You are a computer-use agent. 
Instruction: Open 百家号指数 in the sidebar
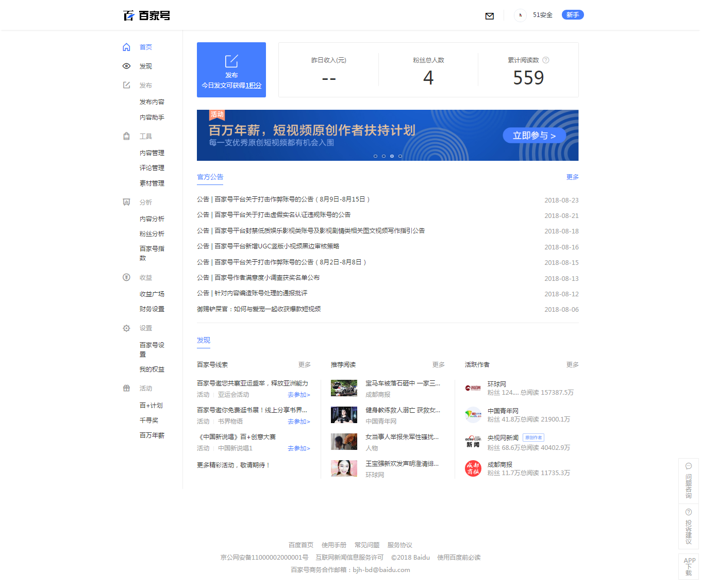[152, 254]
